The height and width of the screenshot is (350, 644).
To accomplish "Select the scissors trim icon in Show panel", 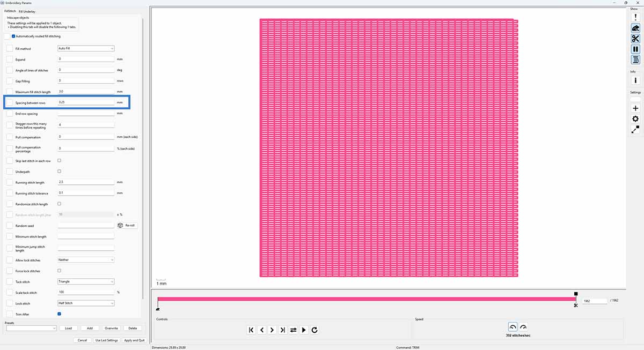I will [x=635, y=38].
